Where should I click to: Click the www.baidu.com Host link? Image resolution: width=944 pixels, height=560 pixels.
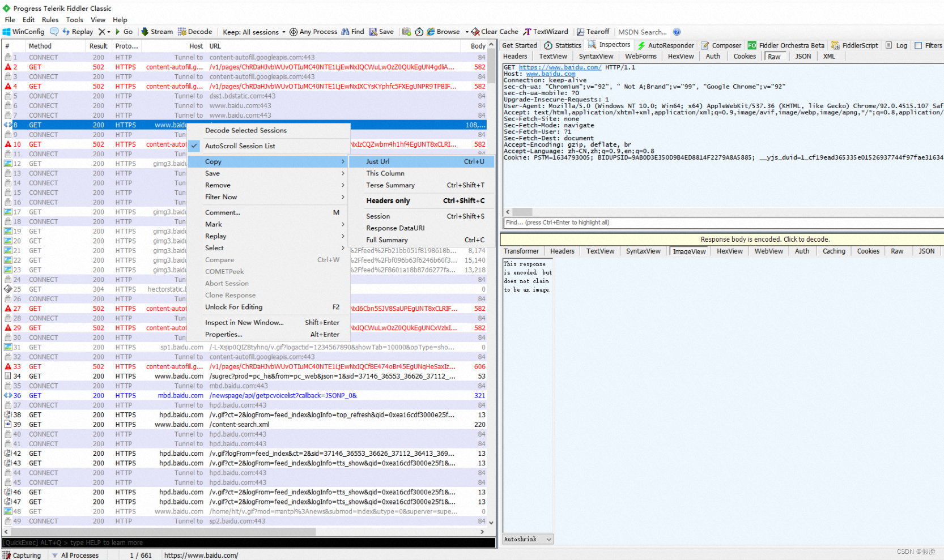(x=551, y=74)
